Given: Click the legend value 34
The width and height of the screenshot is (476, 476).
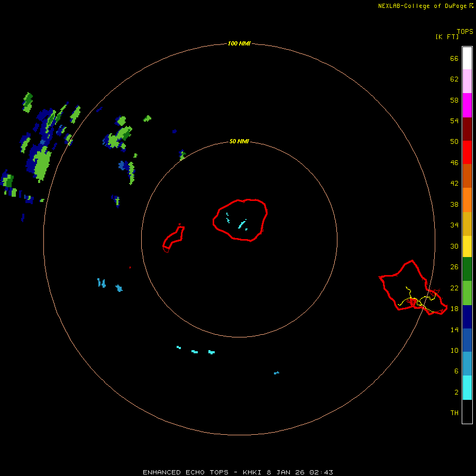Looking at the screenshot, I should point(454,225).
